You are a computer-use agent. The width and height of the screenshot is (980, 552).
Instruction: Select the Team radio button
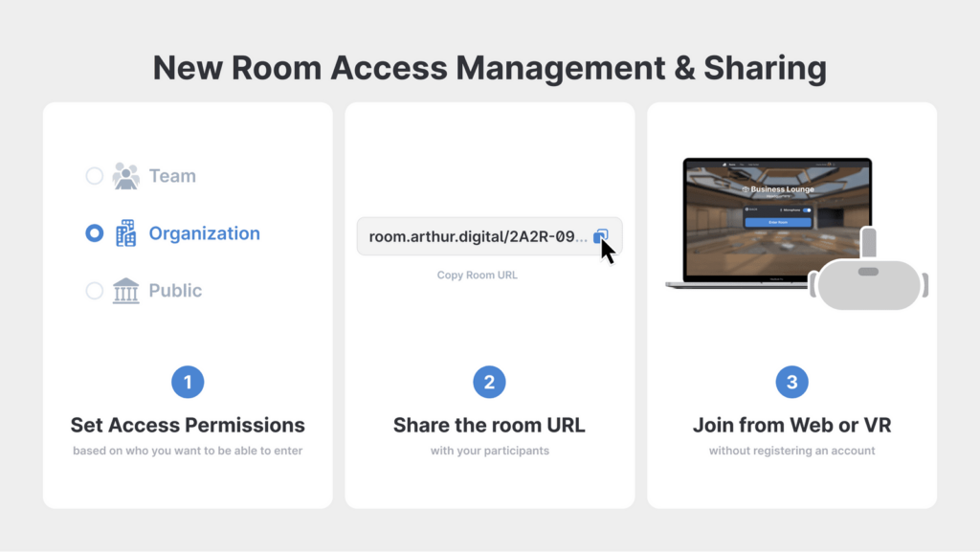95,176
